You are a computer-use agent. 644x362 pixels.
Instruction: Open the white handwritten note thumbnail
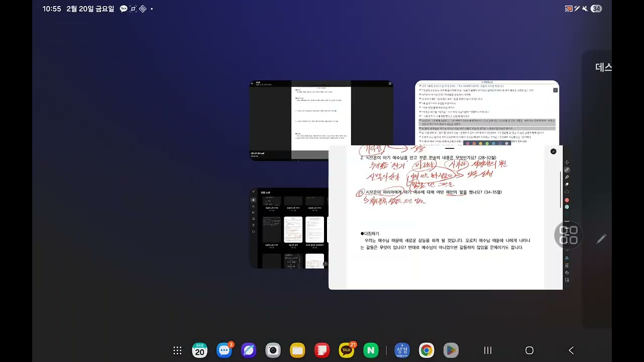[293, 230]
